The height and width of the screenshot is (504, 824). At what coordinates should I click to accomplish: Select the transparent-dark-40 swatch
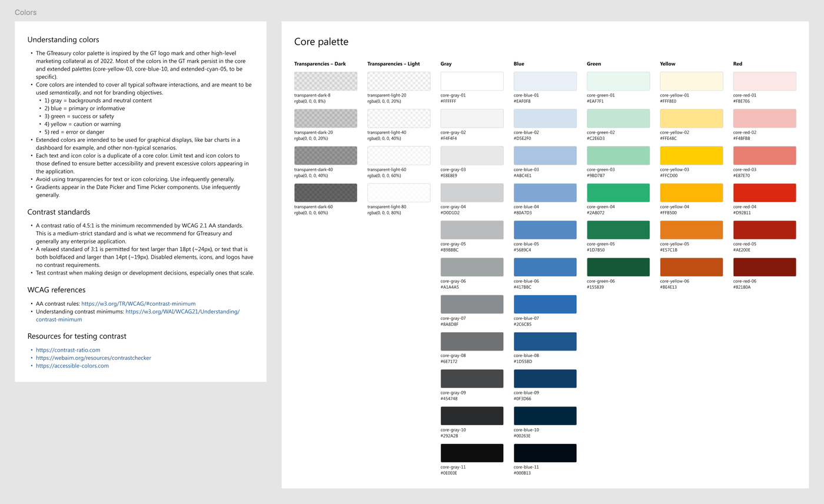tap(325, 156)
